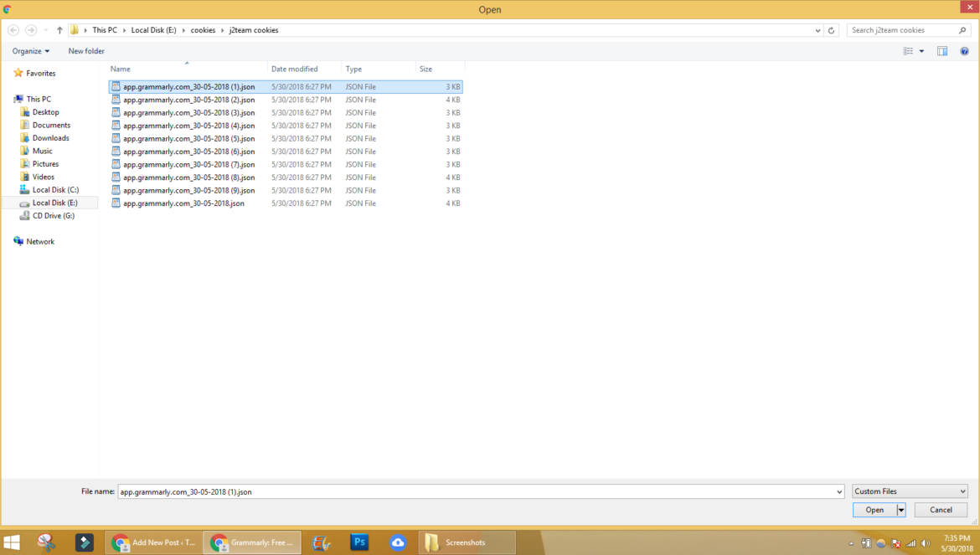Image resolution: width=980 pixels, height=555 pixels.
Task: Open recent locations dropdown arrow
Action: point(45,30)
